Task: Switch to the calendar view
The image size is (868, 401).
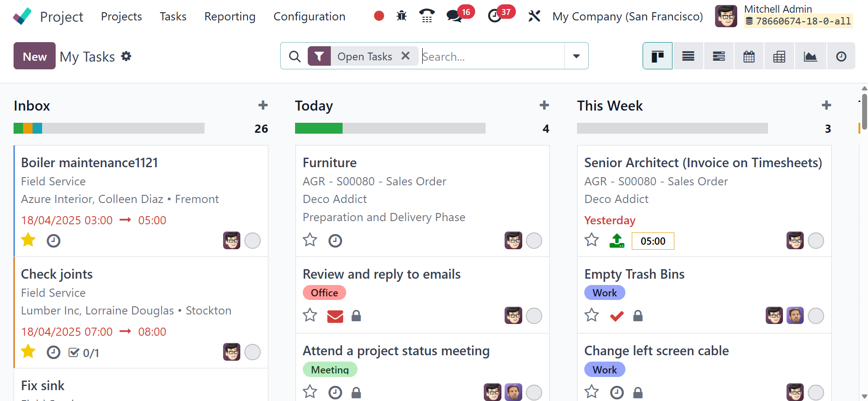Action: (749, 56)
